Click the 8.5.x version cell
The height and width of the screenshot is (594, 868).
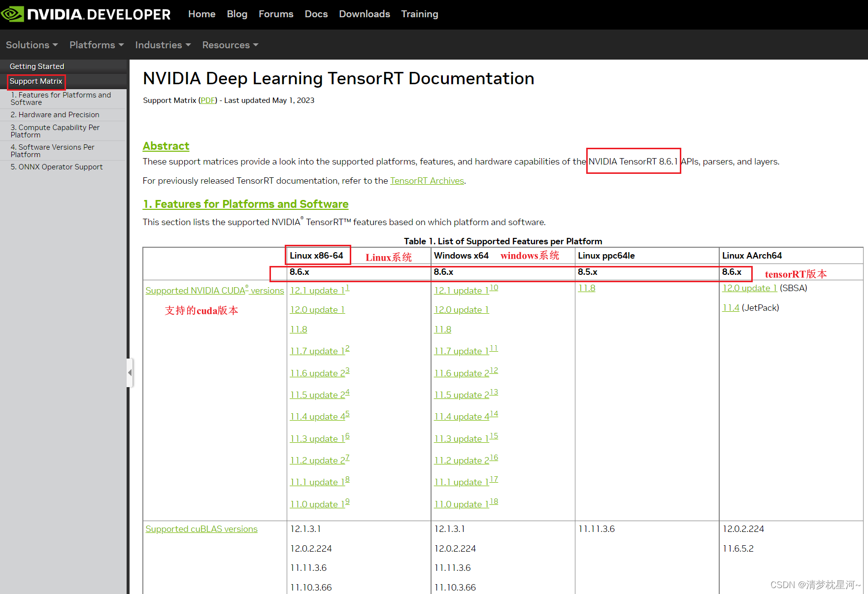(x=588, y=272)
